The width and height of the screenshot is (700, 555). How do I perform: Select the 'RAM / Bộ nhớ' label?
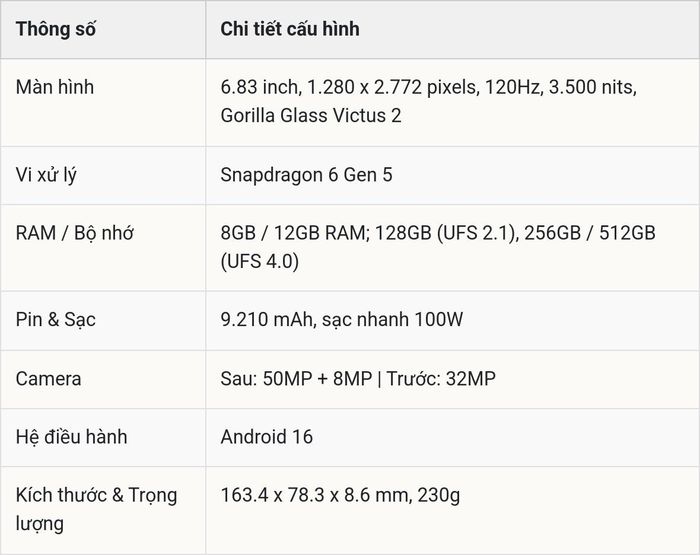tap(75, 233)
